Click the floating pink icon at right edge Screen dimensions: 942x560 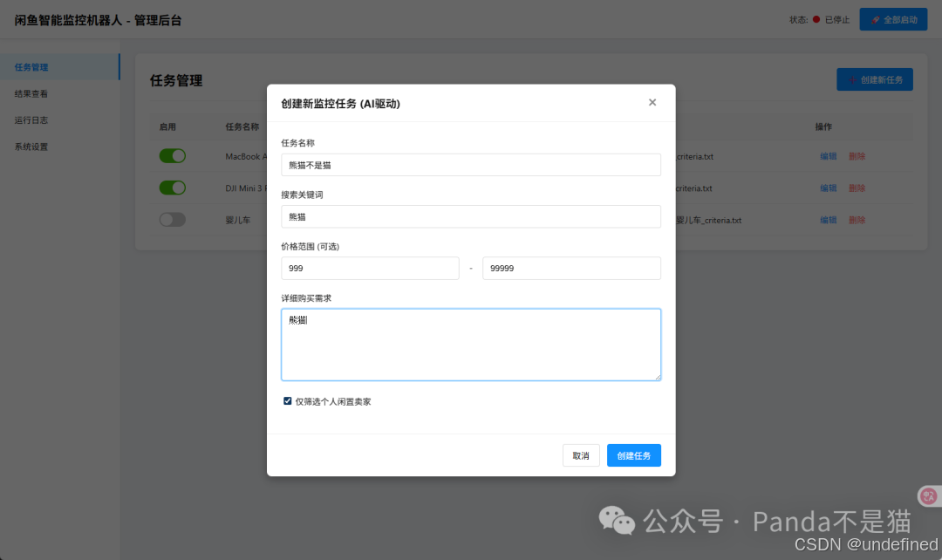click(x=929, y=495)
